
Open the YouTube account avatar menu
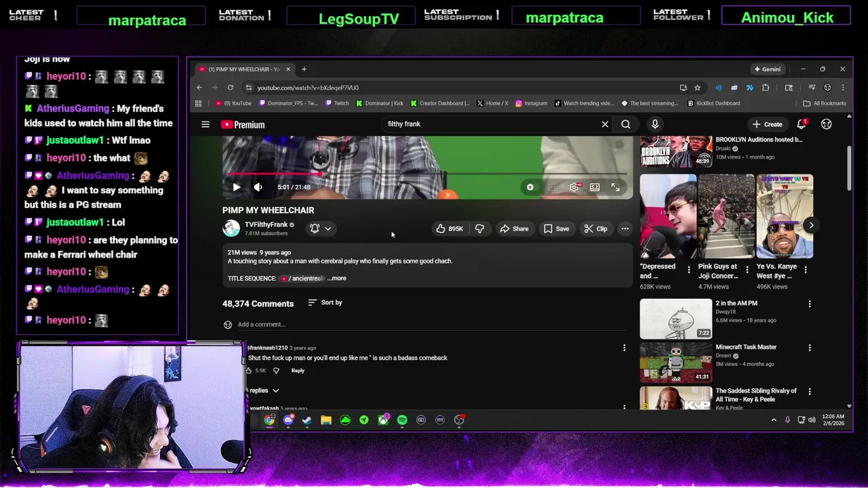coord(826,124)
